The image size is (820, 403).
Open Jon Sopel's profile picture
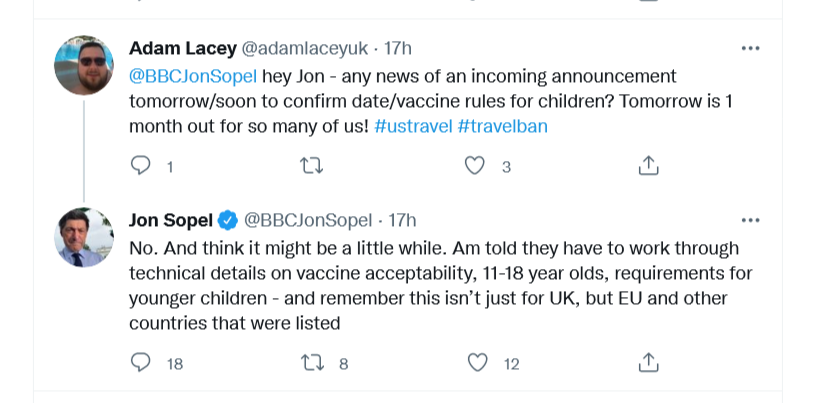tap(83, 237)
